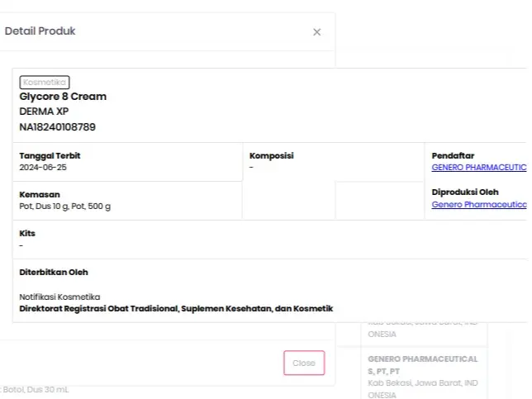Click the Kosmetika category badge
The height and width of the screenshot is (399, 532).
tap(45, 82)
